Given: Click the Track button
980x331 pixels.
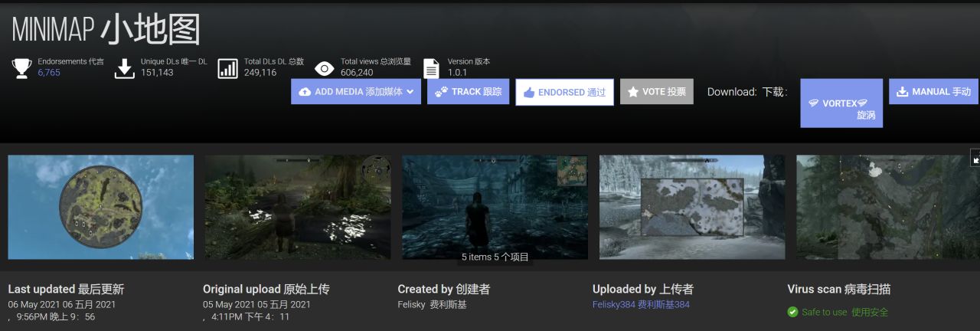Looking at the screenshot, I should click(x=468, y=91).
